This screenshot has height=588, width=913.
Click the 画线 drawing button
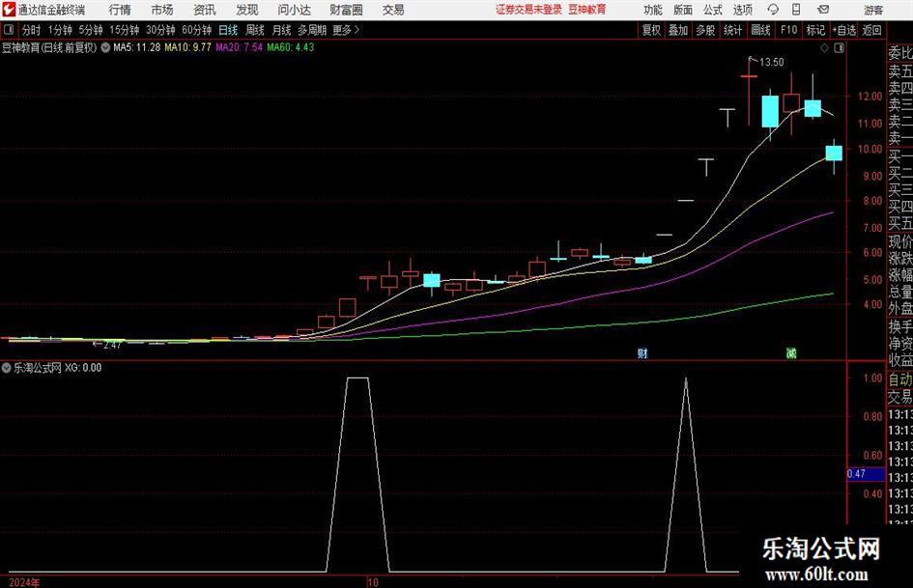coord(760,30)
